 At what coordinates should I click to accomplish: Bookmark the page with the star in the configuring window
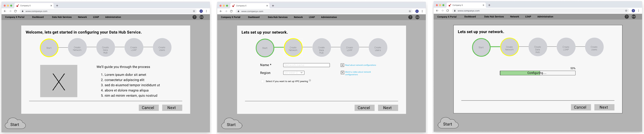pos(626,11)
